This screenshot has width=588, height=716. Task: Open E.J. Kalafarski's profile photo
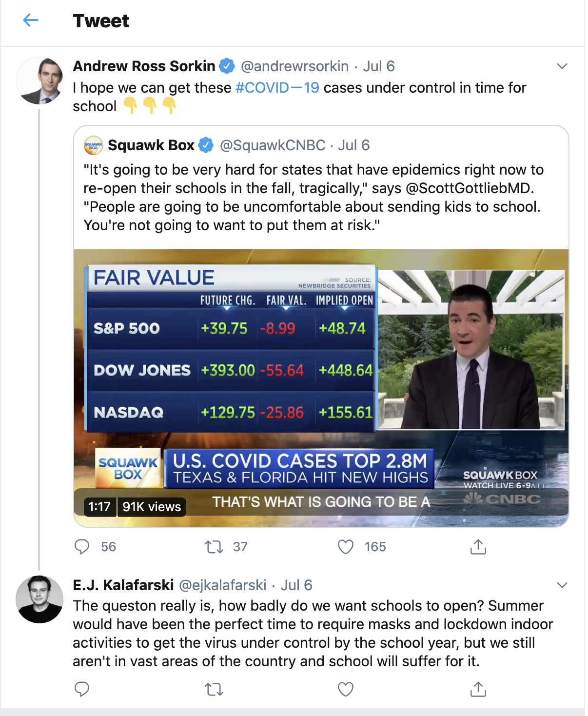40,599
